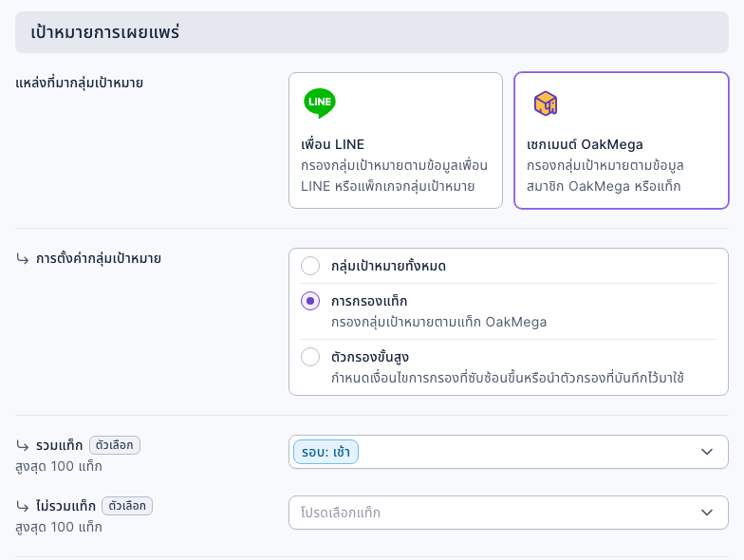The image size is (744, 560).
Task: Click the ตัวเลือก badge next to ไม่รวมแท็ก
Action: [127, 506]
